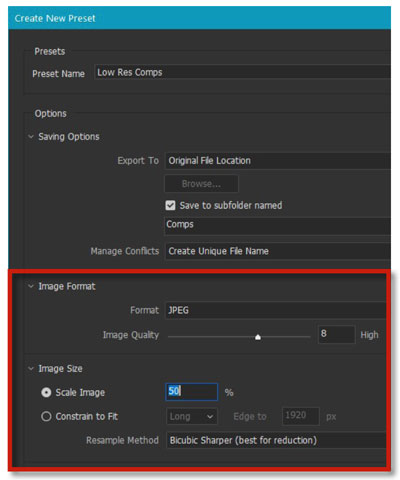This screenshot has height=480, width=400.
Task: Click the Image Quality value field
Action: tap(336, 334)
